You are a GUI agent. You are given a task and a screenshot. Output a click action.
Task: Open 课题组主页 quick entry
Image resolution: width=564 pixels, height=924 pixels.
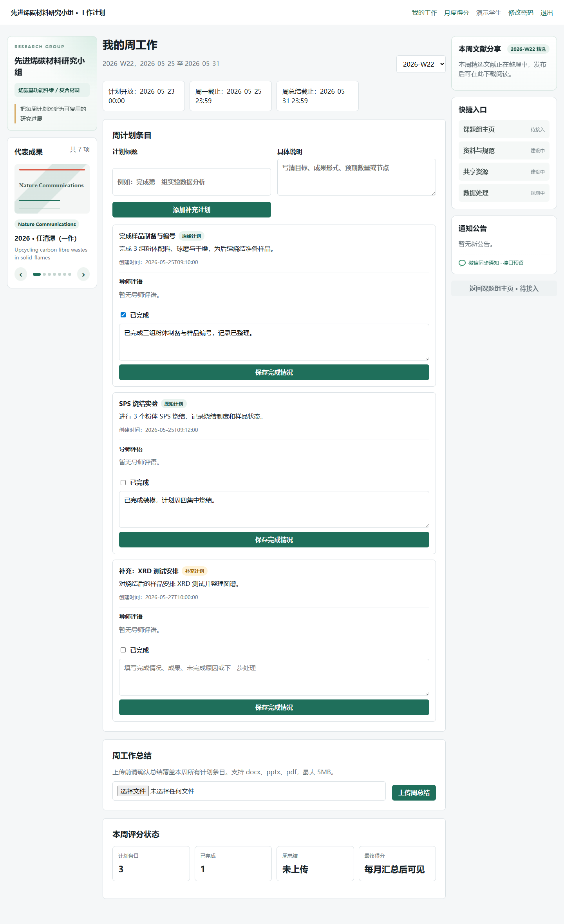coord(504,129)
